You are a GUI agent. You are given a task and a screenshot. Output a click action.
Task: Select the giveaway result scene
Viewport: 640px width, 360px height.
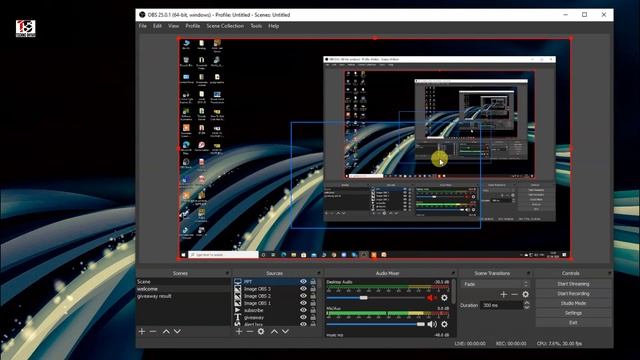tap(183, 296)
